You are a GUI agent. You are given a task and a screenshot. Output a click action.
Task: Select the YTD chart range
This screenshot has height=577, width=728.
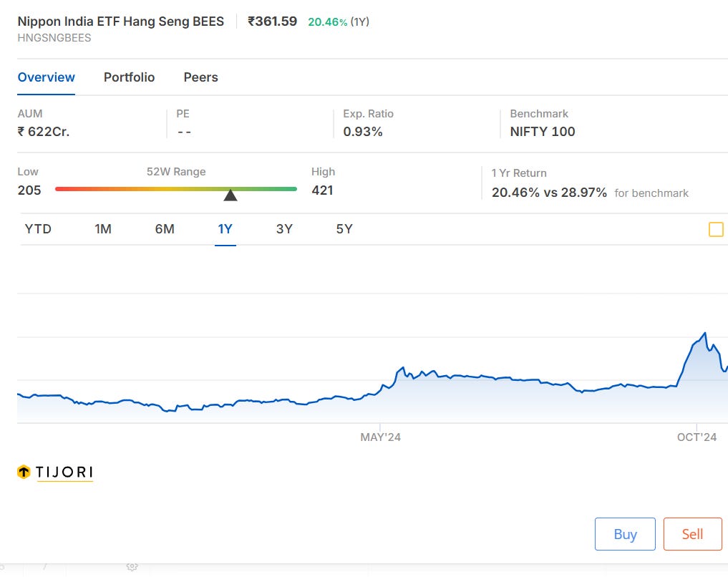click(x=38, y=229)
